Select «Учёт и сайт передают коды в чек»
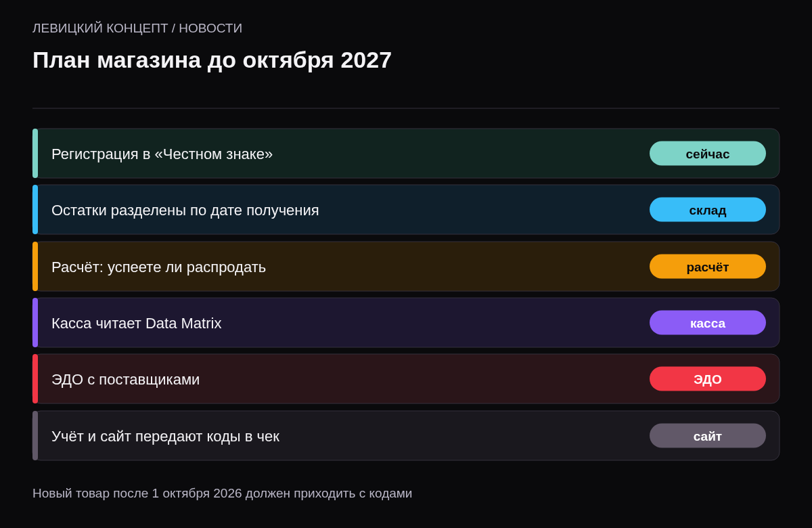This screenshot has width=812, height=528. 406,436
